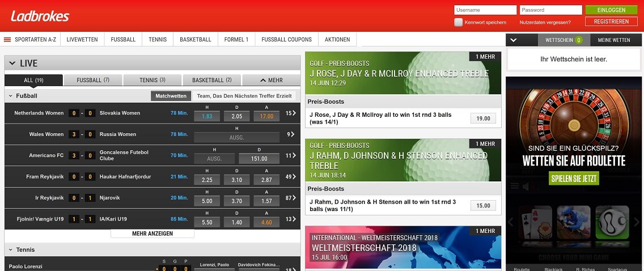
Task: Pick 19.00 Rose, Day & McIlroy boost
Action: click(x=483, y=118)
